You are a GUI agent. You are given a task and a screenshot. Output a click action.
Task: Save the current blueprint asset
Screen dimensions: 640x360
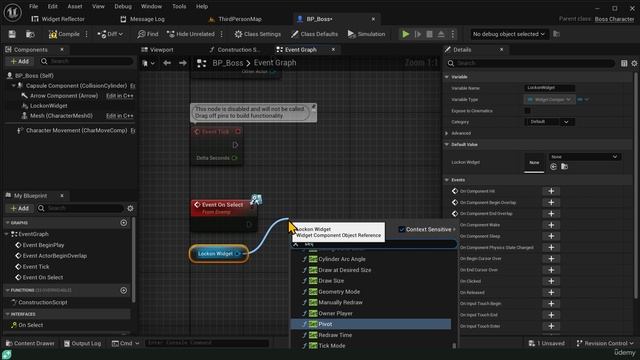click(x=12, y=34)
